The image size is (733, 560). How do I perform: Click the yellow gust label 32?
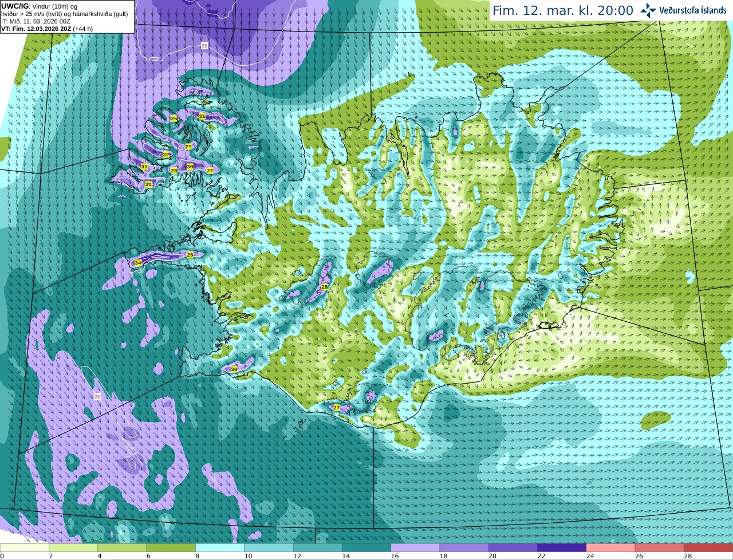click(x=166, y=155)
